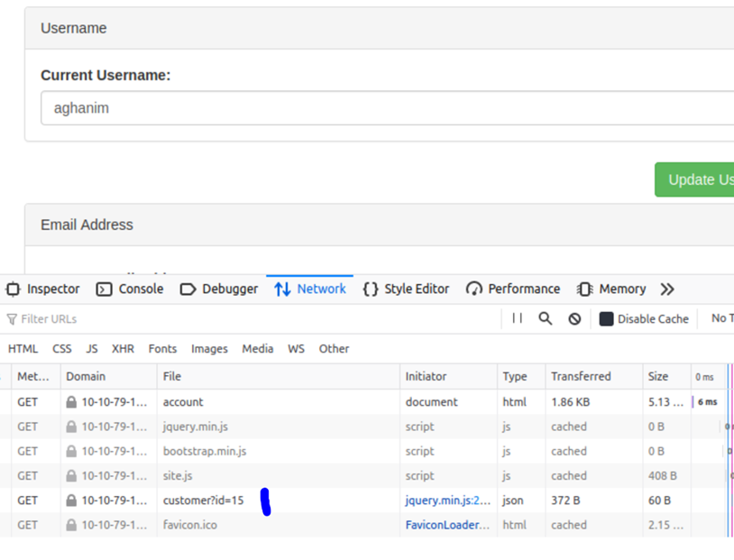
Task: Click the search magnifier icon in Network toolbar
Action: click(x=546, y=318)
